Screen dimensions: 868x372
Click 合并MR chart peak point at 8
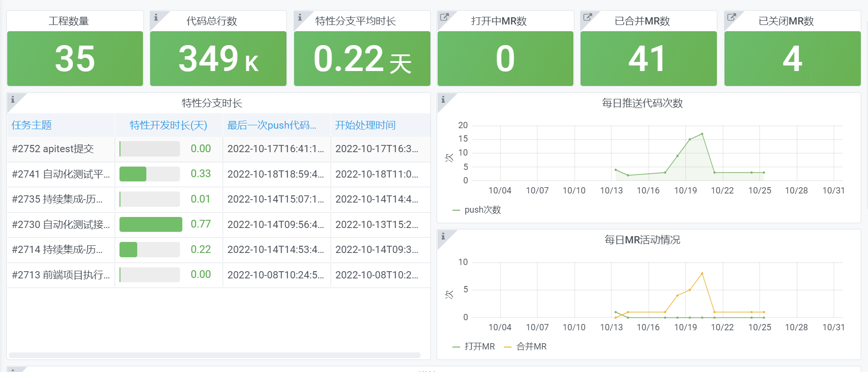click(702, 274)
